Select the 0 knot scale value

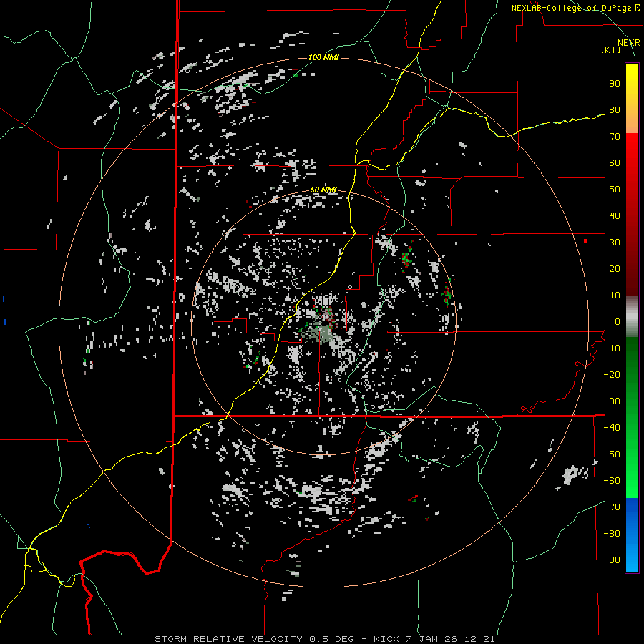(618, 322)
